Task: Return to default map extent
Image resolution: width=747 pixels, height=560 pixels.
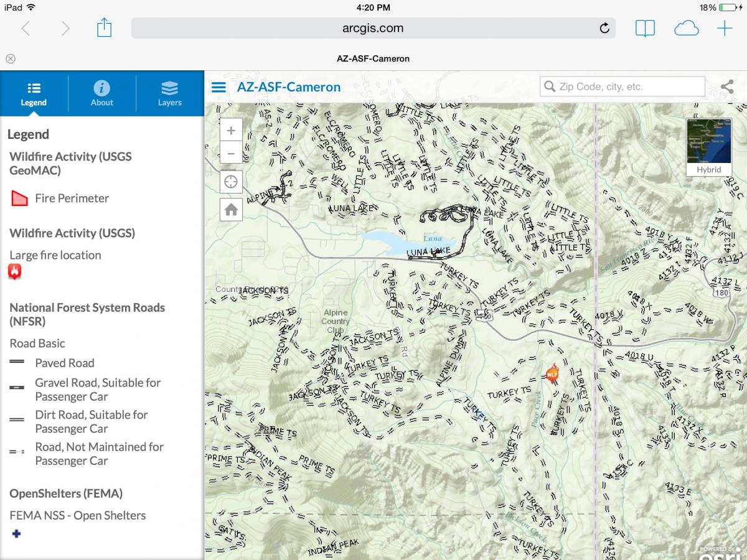Action: [231, 210]
